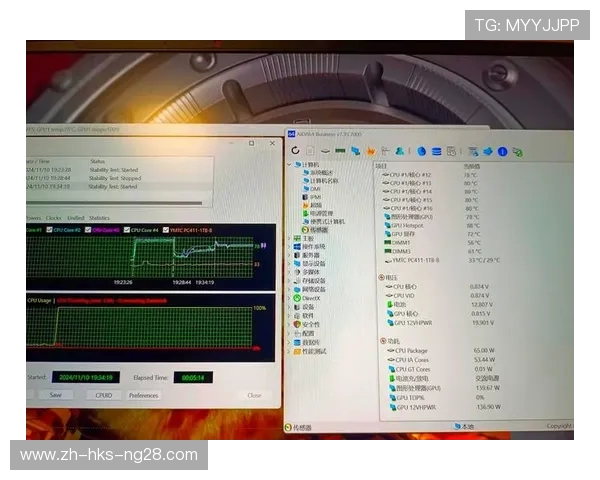Click the Refresh icon in AIDA64 toolbar
The height and width of the screenshot is (480, 600).
[296, 151]
